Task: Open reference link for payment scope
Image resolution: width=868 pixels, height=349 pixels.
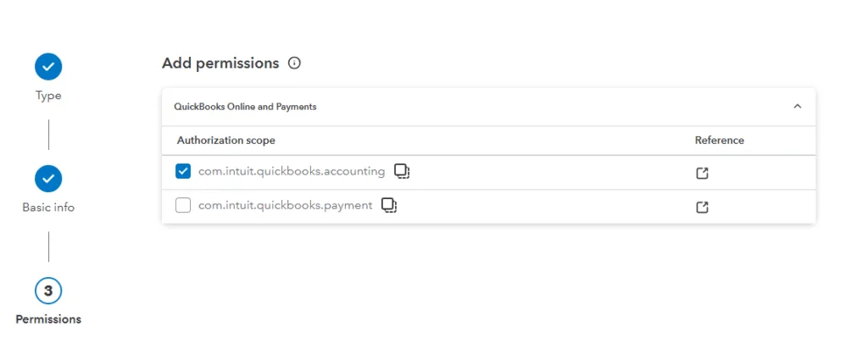Action: coord(702,208)
